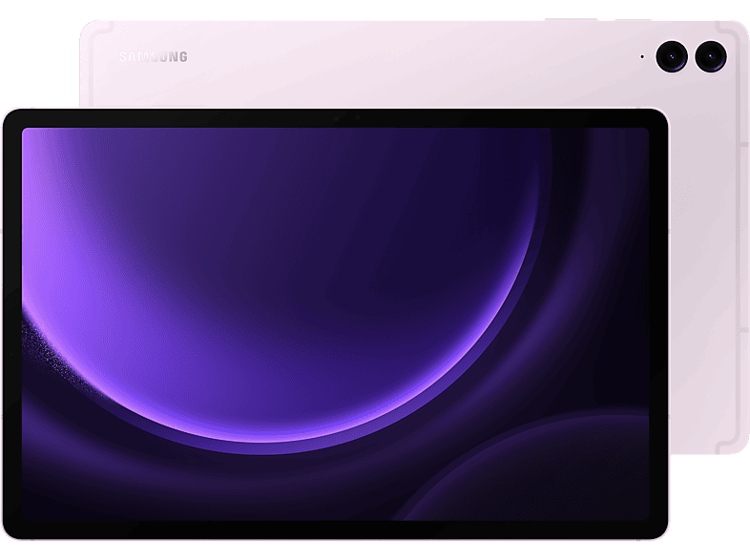Click the left rear camera lens

672,56
